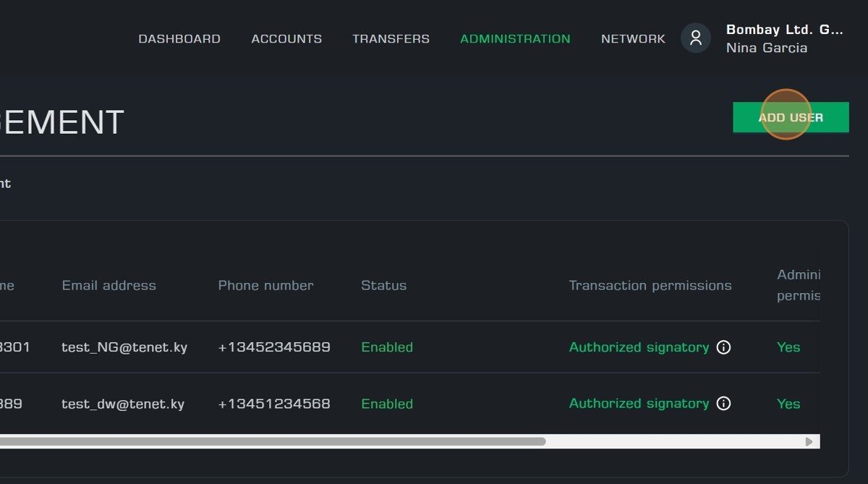Image resolution: width=868 pixels, height=484 pixels.
Task: Click Authorized signatory text in test_NG row
Action: pyautogui.click(x=639, y=347)
